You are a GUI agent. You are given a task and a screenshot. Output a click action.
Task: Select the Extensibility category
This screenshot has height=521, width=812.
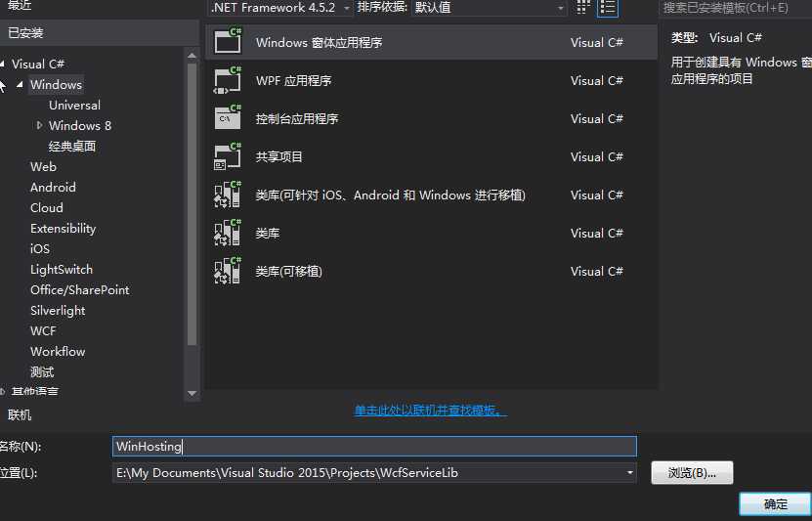[64, 229]
